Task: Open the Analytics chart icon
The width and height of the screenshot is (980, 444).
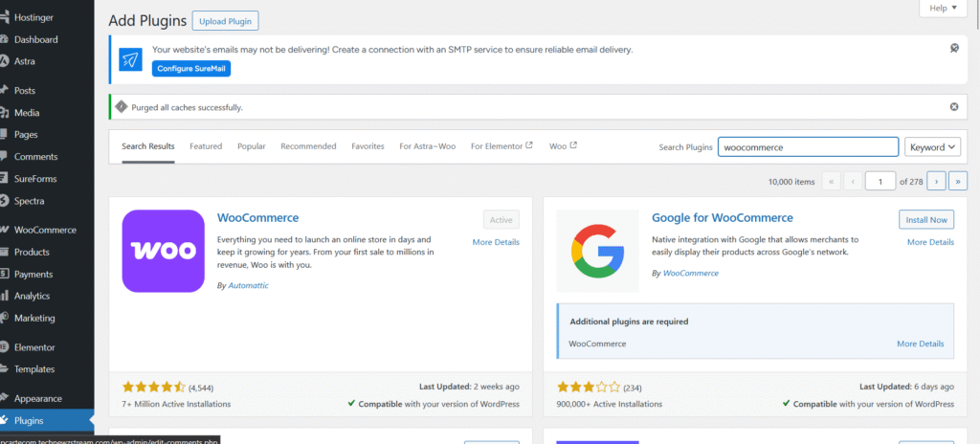Action: [3, 296]
